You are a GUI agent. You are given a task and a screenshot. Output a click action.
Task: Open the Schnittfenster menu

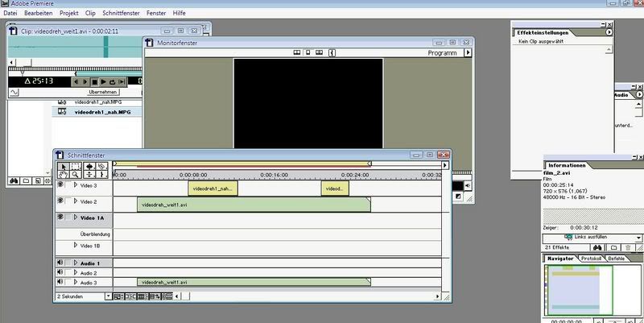[122, 13]
